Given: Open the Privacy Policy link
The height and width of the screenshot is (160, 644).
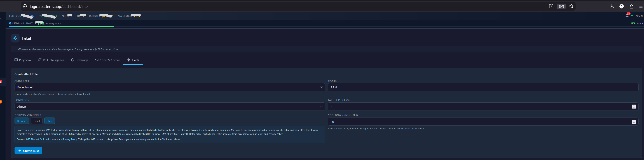Looking at the screenshot, I should point(70,139).
